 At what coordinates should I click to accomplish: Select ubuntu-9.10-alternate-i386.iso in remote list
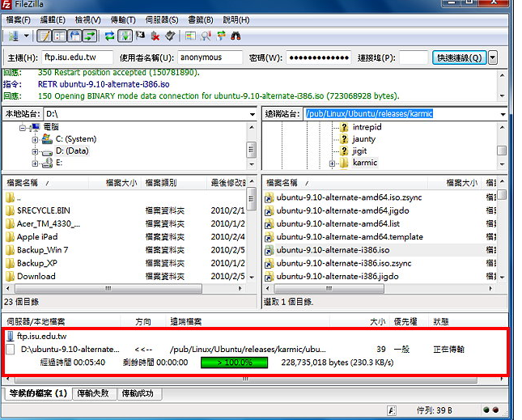pyautogui.click(x=333, y=250)
